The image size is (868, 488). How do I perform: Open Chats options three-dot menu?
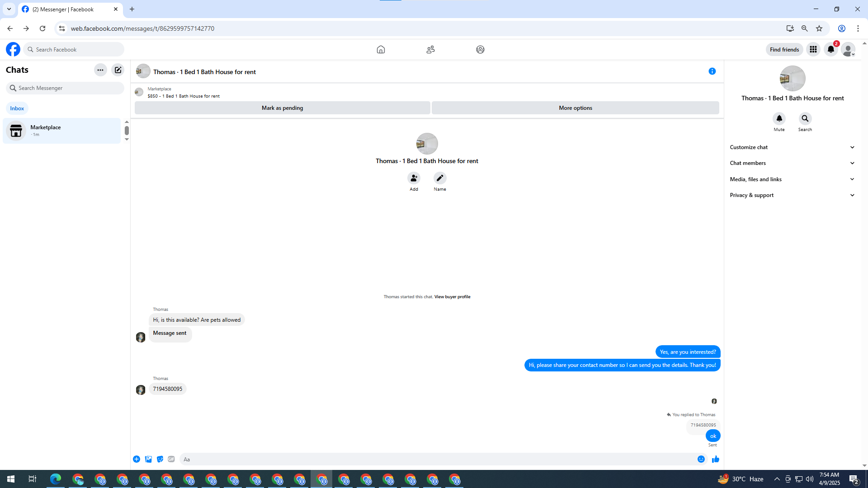point(100,70)
